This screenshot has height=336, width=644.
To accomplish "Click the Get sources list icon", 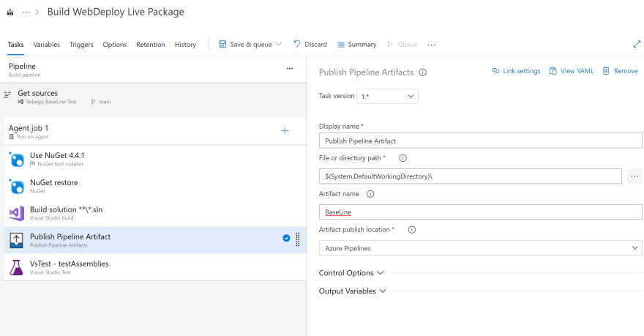I will [7, 95].
